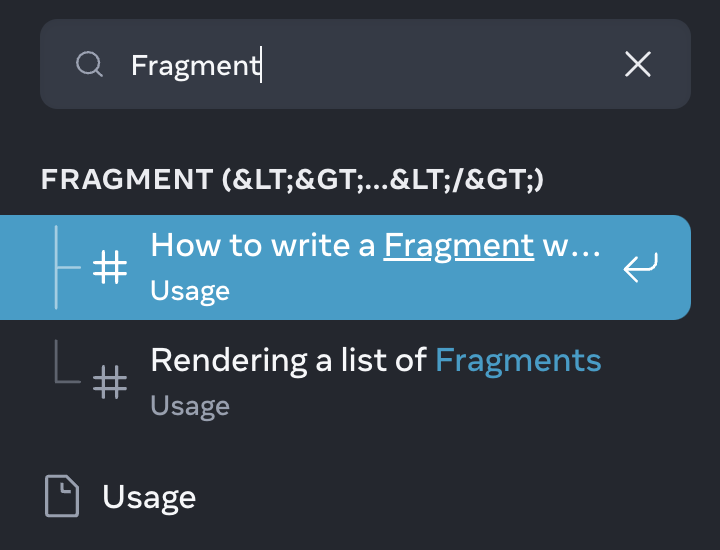The width and height of the screenshot is (720, 550).
Task: Place cursor after the typed text Fragment
Action: (x=261, y=65)
